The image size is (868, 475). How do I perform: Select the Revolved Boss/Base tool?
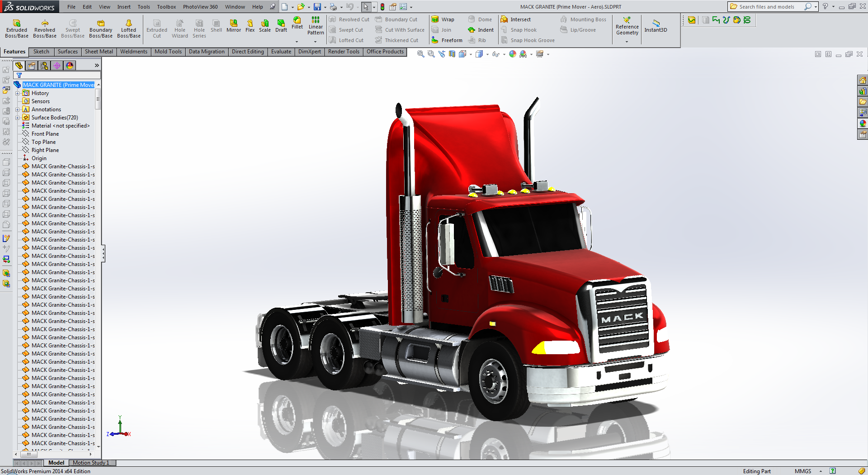click(45, 28)
